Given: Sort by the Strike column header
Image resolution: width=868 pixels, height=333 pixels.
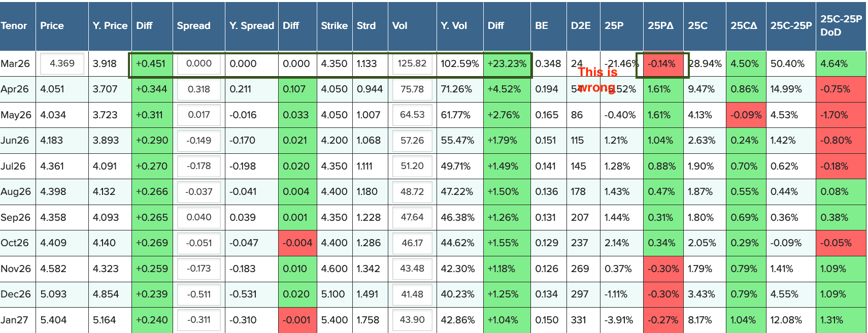Looking at the screenshot, I should [334, 26].
